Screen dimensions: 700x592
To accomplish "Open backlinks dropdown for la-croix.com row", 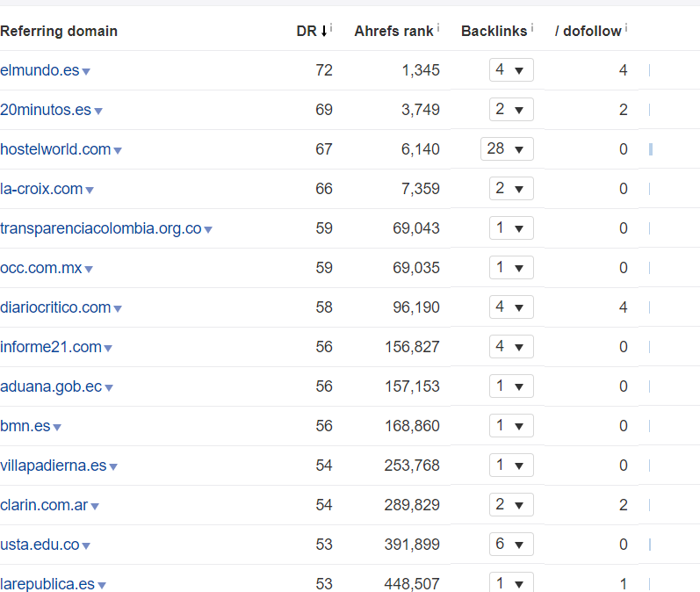I will pos(511,189).
